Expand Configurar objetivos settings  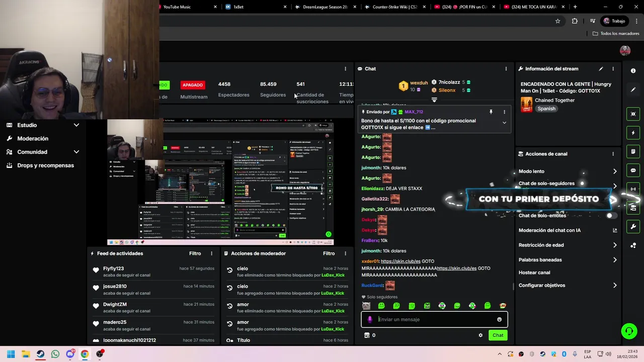point(615,286)
